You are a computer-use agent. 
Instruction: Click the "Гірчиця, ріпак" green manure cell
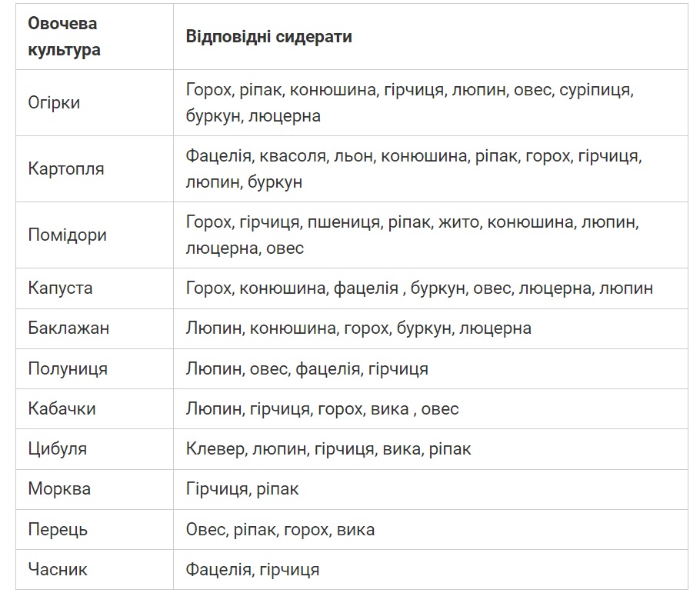(242, 488)
